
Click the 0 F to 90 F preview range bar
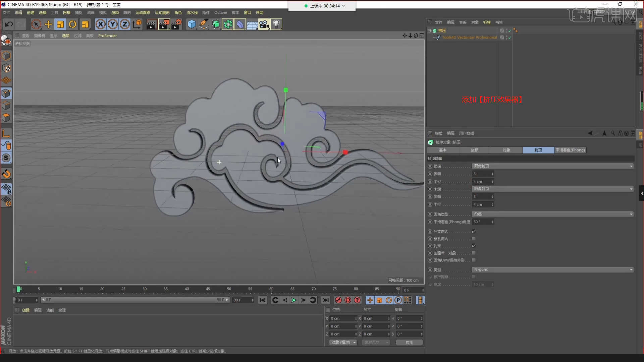135,300
